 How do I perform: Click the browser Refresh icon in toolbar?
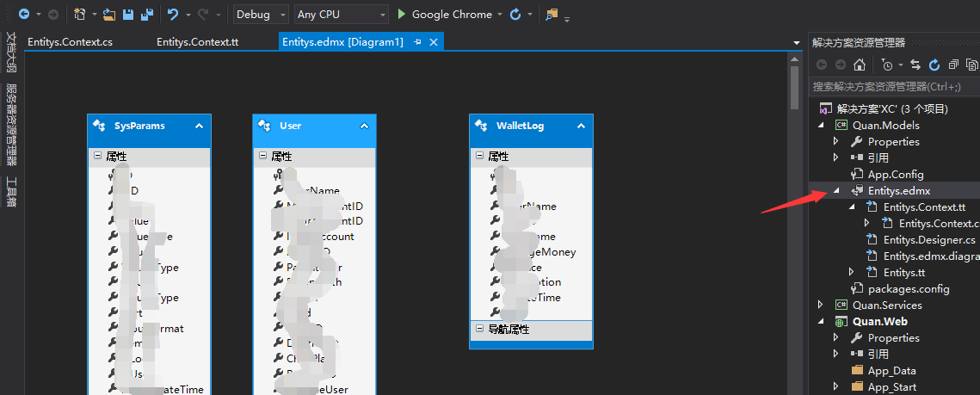click(x=515, y=15)
